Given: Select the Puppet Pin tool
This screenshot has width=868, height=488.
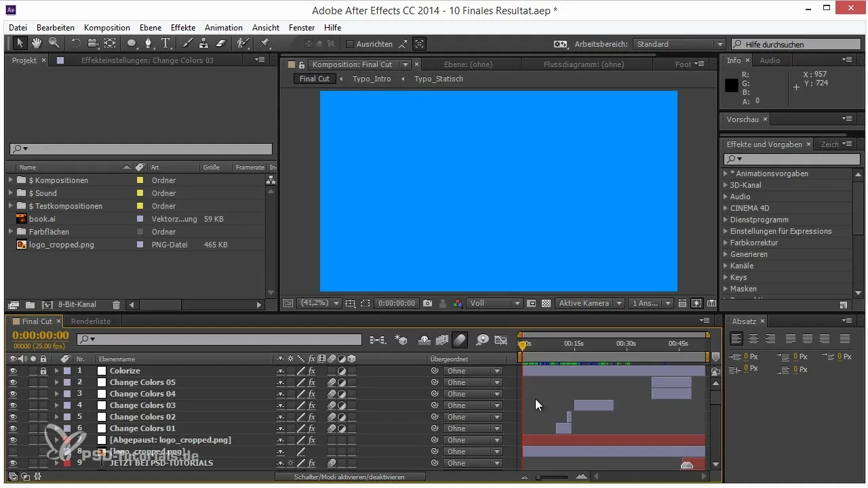Looking at the screenshot, I should [264, 43].
